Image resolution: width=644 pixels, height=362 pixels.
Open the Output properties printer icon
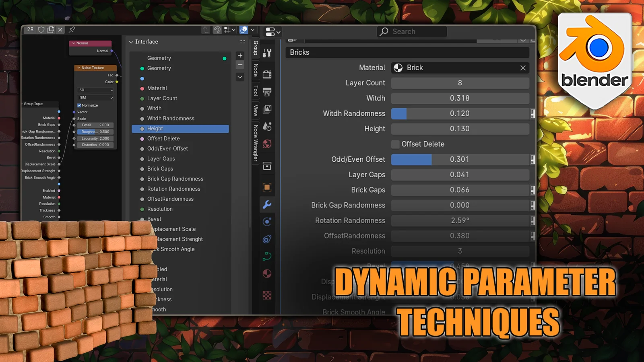click(x=267, y=92)
